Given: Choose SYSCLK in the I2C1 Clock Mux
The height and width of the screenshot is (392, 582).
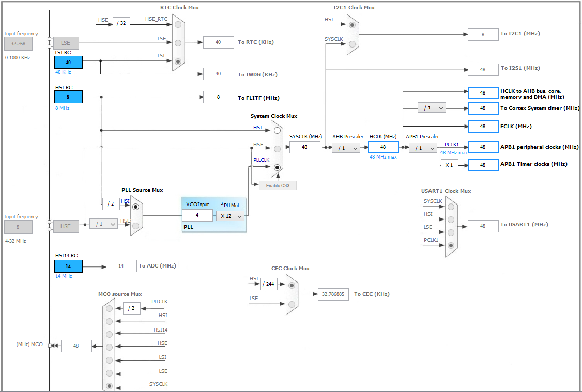Looking at the screenshot, I should point(352,44).
